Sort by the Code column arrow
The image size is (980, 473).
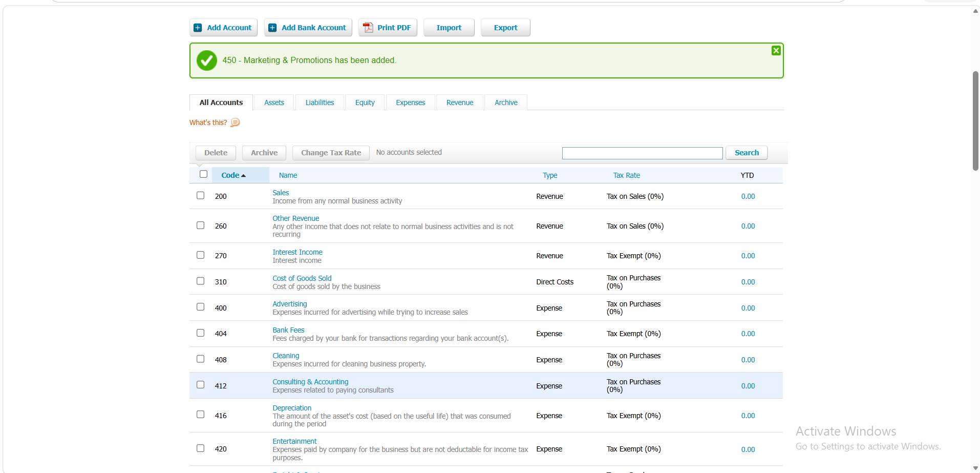244,176
